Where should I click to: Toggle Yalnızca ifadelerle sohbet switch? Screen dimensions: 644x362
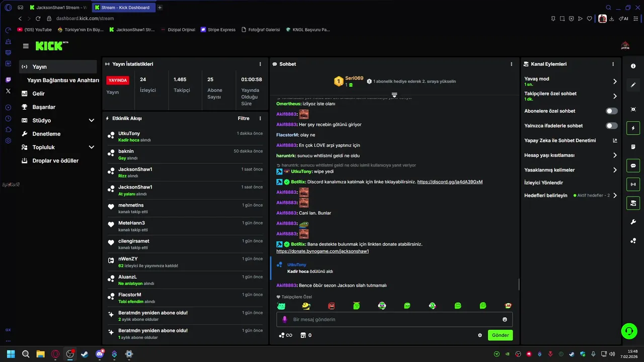click(611, 126)
